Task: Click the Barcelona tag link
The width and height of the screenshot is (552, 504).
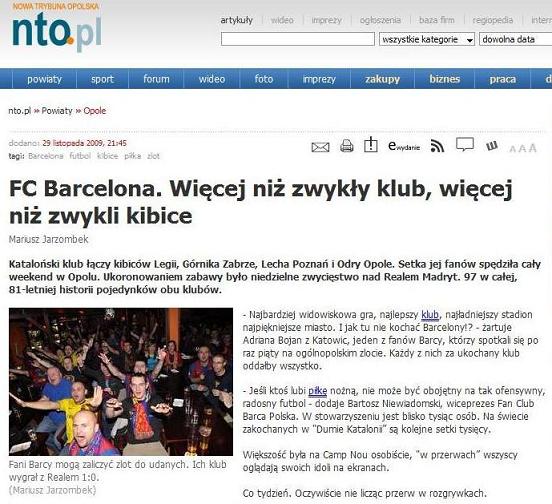Action: coord(46,156)
